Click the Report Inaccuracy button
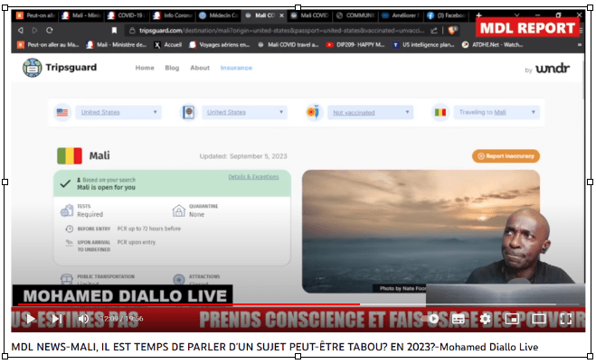This screenshot has width=596, height=364. pyautogui.click(x=506, y=156)
